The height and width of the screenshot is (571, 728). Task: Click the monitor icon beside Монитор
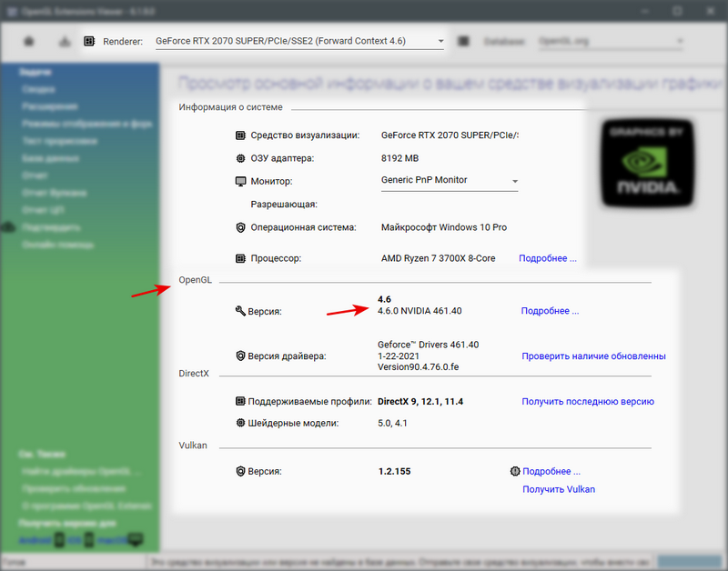click(x=240, y=181)
